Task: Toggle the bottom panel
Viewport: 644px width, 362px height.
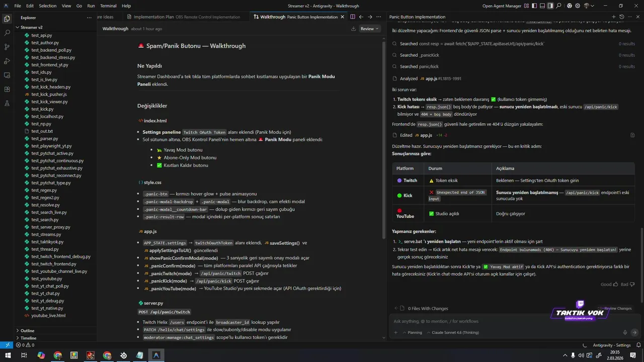Action: [x=543, y=6]
